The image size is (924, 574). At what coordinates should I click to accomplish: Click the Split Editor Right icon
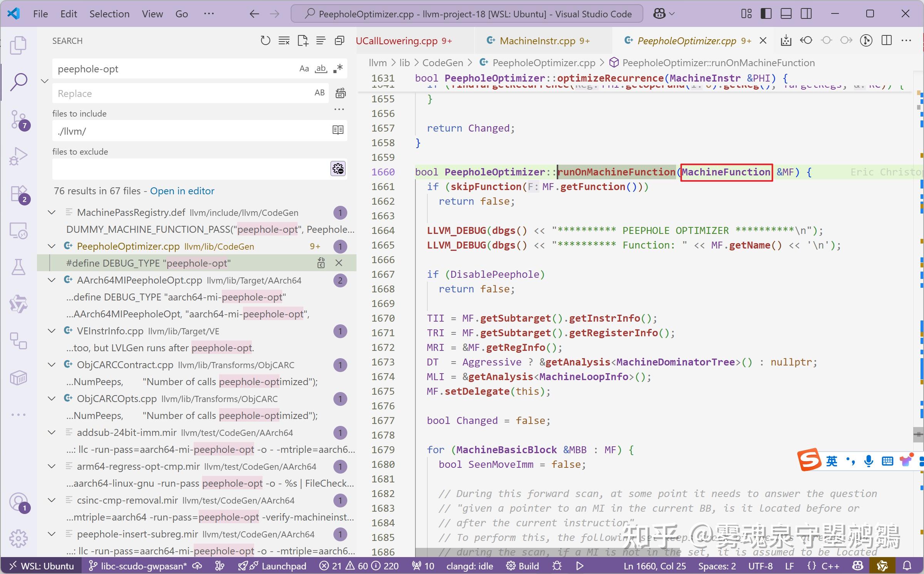887,41
